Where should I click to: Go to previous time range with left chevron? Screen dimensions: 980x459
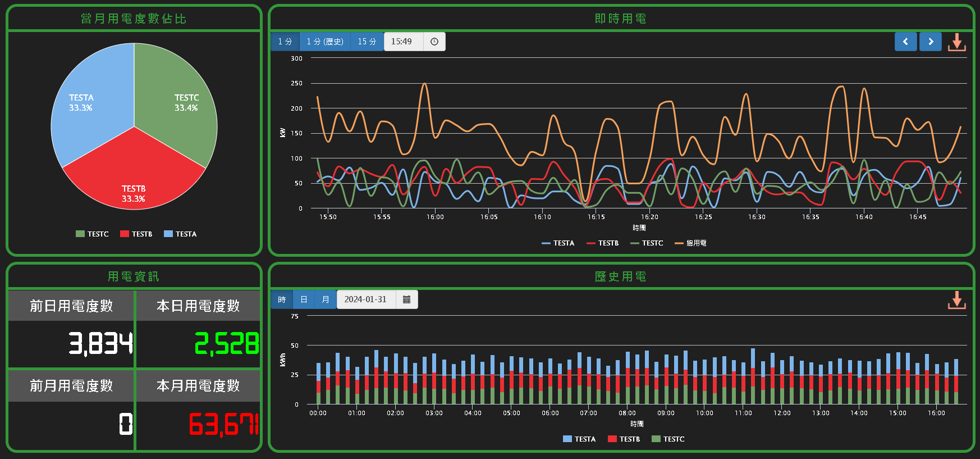tap(905, 42)
